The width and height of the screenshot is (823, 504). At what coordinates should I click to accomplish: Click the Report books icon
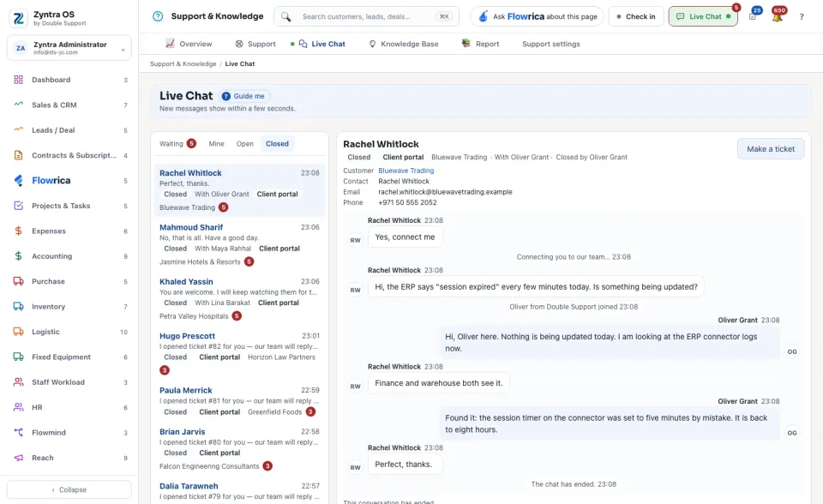pyautogui.click(x=466, y=43)
